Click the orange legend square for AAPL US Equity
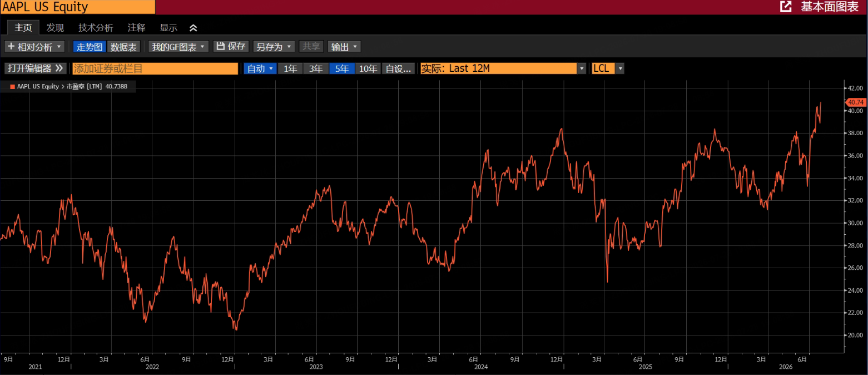This screenshot has width=868, height=375. [x=12, y=87]
